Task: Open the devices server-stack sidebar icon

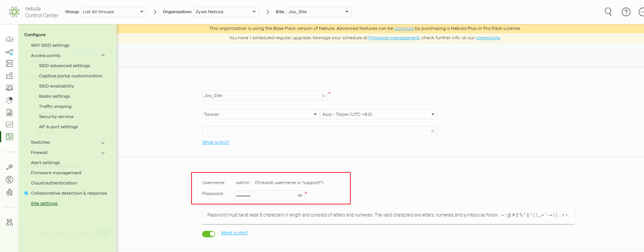Action: pos(9,63)
